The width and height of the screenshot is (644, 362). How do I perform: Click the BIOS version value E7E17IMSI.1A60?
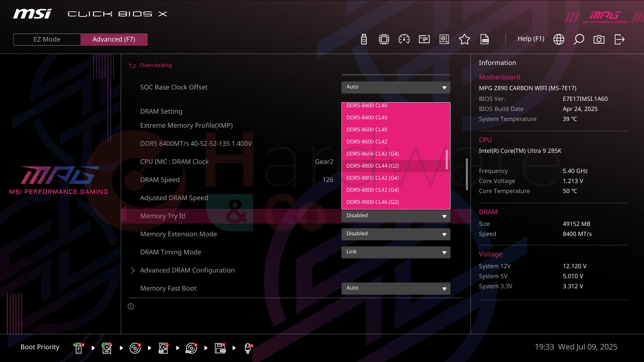click(x=585, y=99)
